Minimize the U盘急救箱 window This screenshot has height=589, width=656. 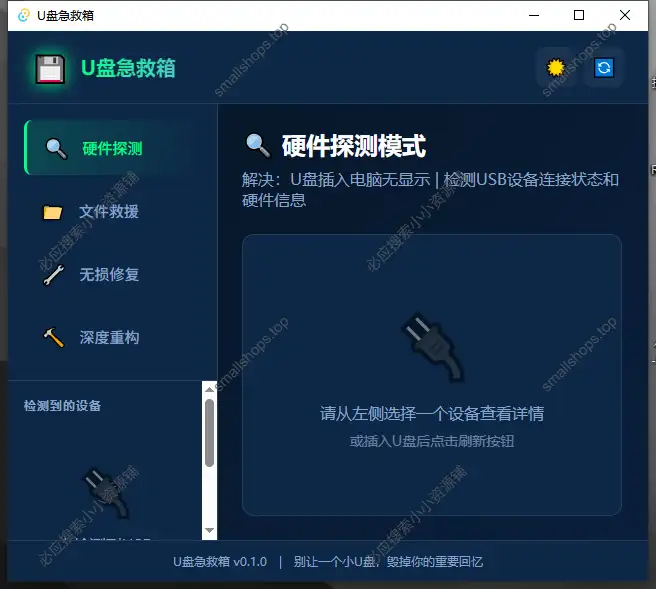tap(534, 15)
